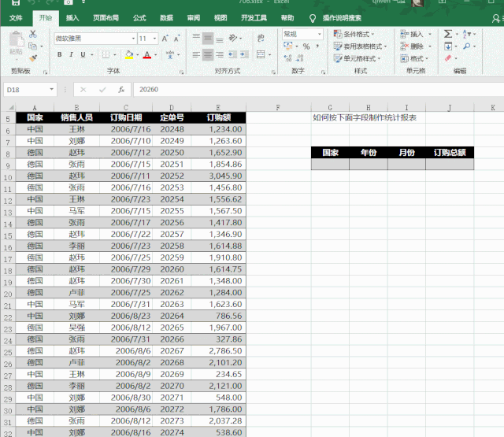Apply the yellow fill color bucket
Viewport: 504px width, 437px height.
tap(129, 54)
